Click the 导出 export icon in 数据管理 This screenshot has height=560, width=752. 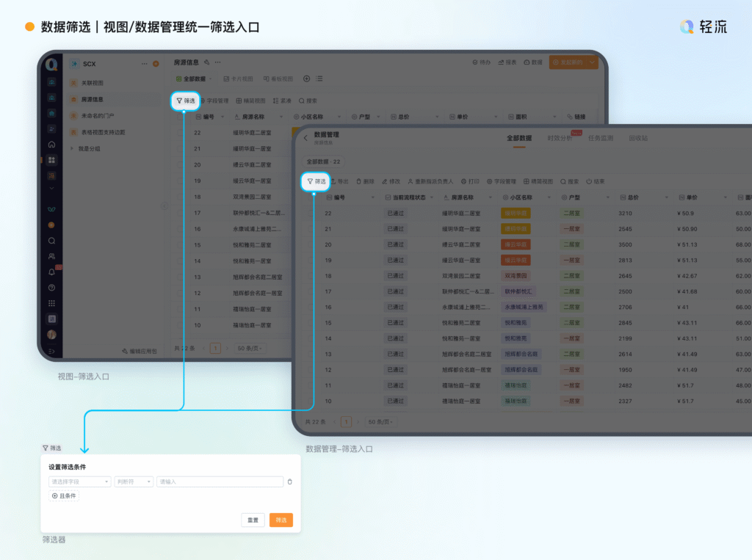(x=339, y=181)
